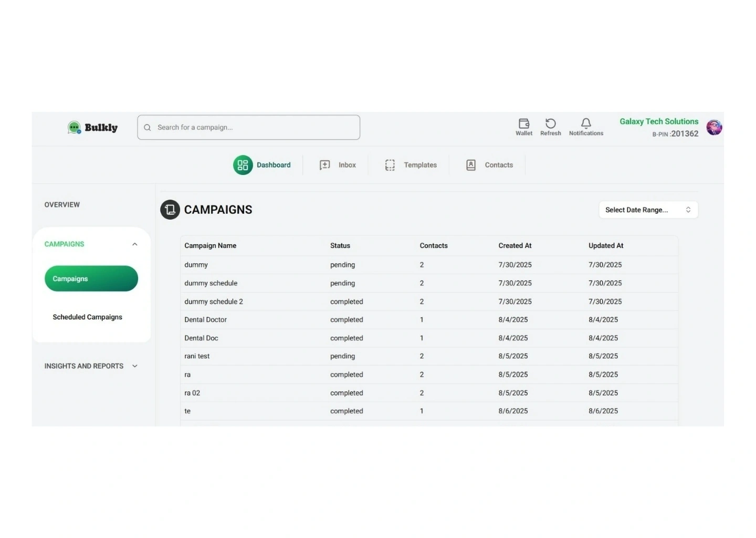Click the Contacts icon
This screenshot has width=756, height=538.
471,165
